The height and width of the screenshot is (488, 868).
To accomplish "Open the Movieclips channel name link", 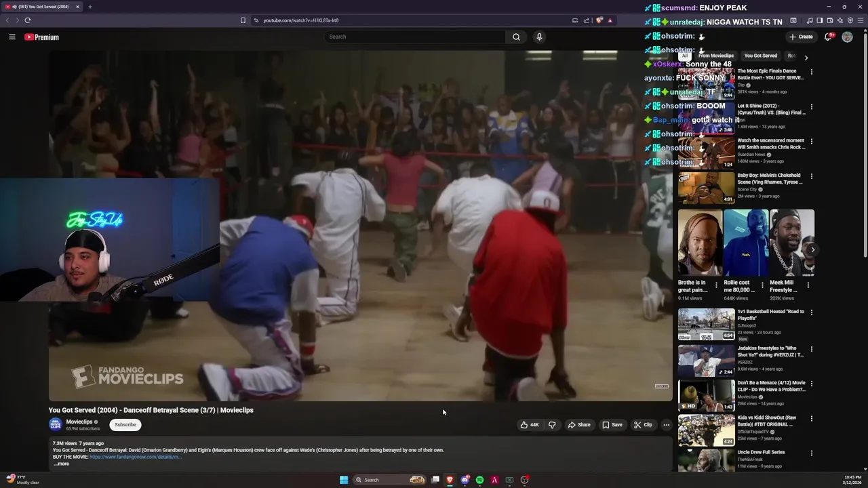I will click(79, 422).
